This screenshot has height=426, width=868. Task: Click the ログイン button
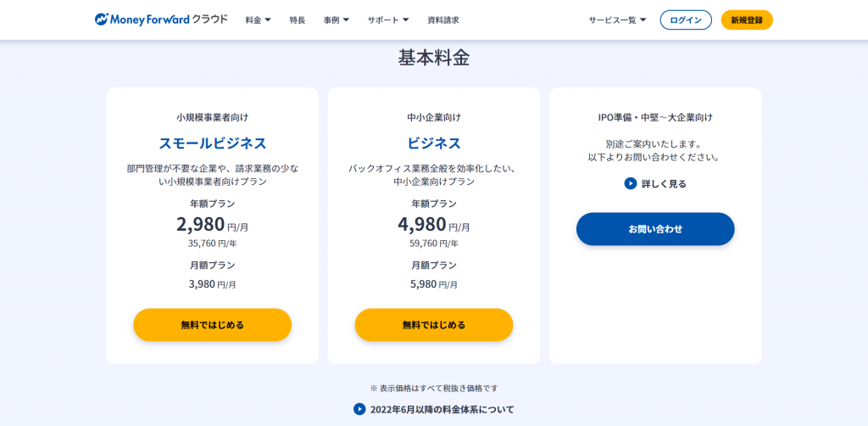pyautogui.click(x=686, y=20)
